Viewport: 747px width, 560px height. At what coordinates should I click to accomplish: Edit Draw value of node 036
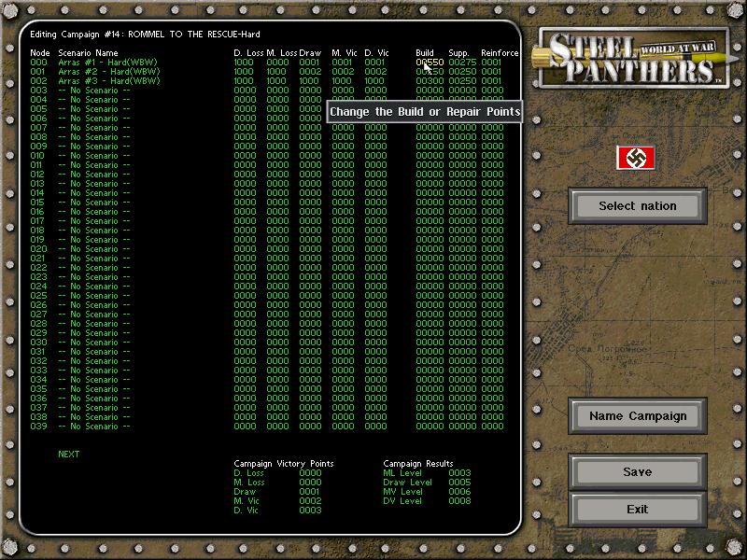coord(311,399)
